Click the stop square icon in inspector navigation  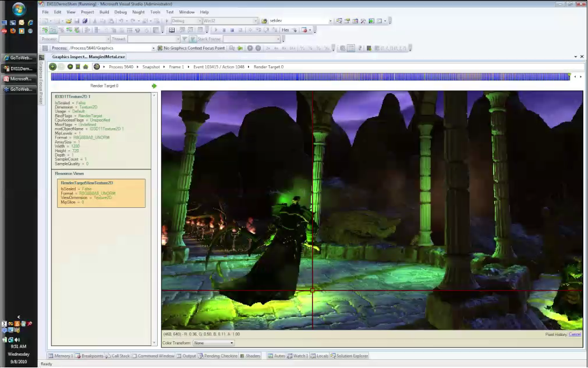[77, 67]
